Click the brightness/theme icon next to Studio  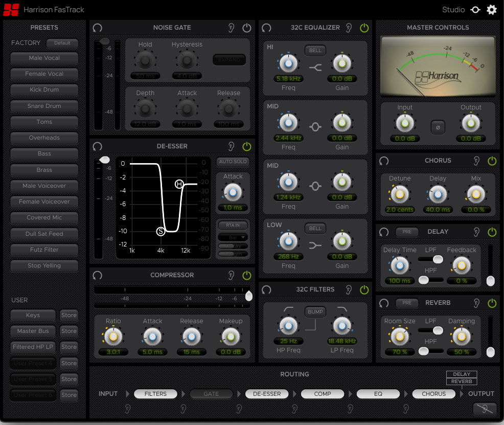pos(475,10)
